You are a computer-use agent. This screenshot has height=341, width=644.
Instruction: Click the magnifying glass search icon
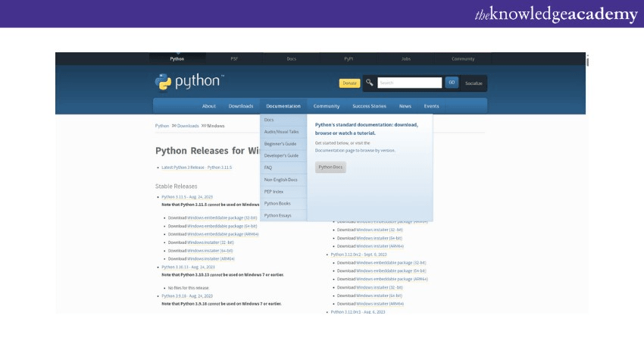[x=369, y=83]
